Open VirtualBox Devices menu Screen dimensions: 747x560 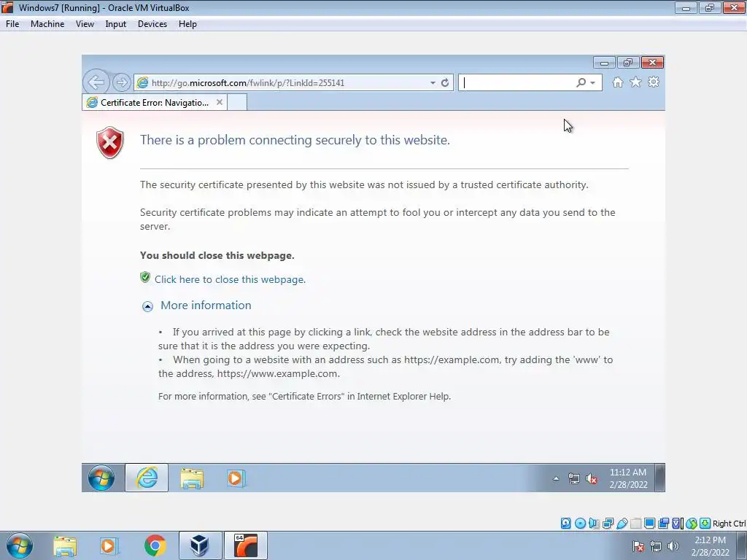pos(152,24)
